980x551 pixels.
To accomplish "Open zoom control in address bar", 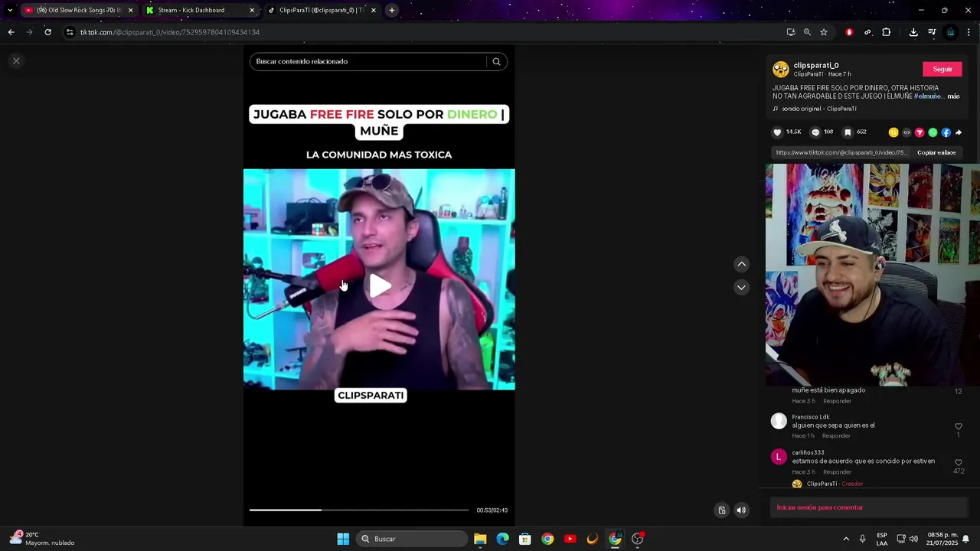I will coord(807,32).
